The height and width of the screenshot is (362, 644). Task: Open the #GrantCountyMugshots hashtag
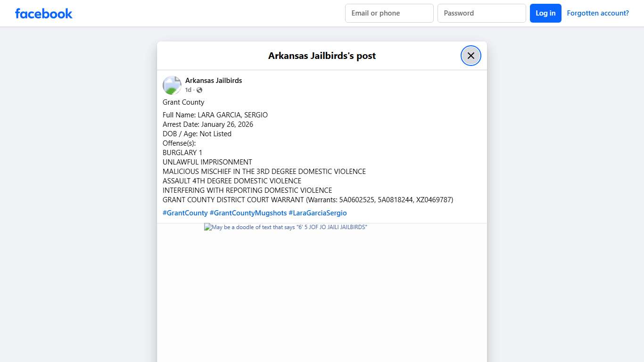tap(248, 213)
